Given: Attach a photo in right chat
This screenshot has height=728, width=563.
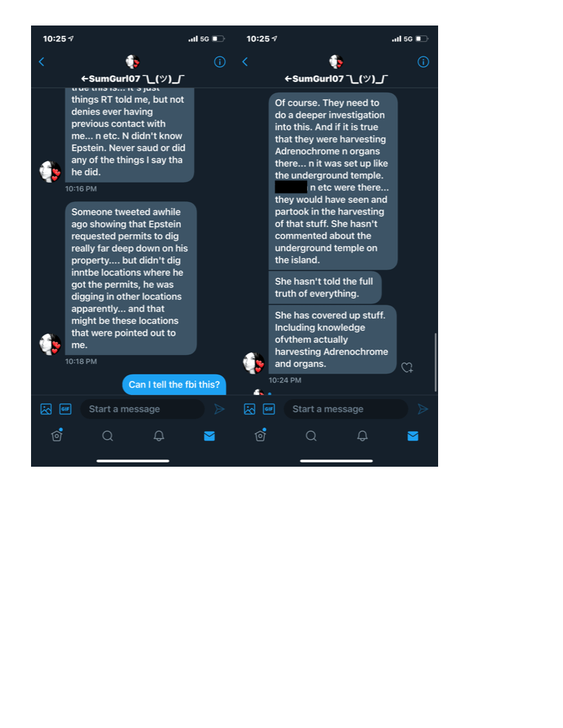Looking at the screenshot, I should point(250,409).
